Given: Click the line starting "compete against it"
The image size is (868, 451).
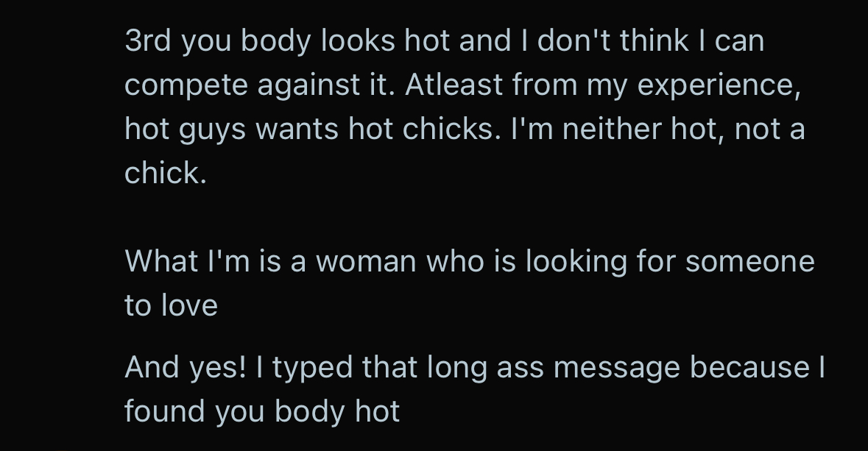Looking at the screenshot, I should tap(462, 85).
